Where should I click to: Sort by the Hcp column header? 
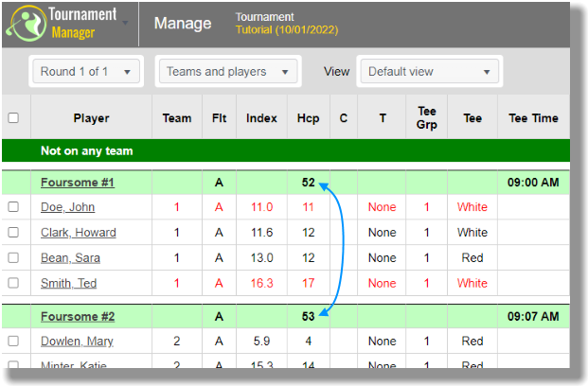[x=309, y=118]
